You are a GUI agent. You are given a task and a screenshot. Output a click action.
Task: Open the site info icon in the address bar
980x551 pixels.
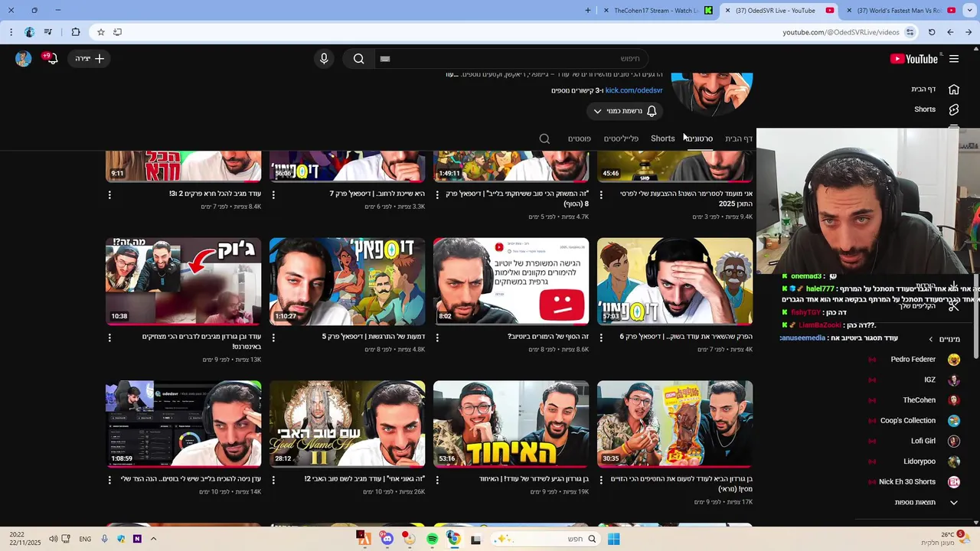(910, 32)
